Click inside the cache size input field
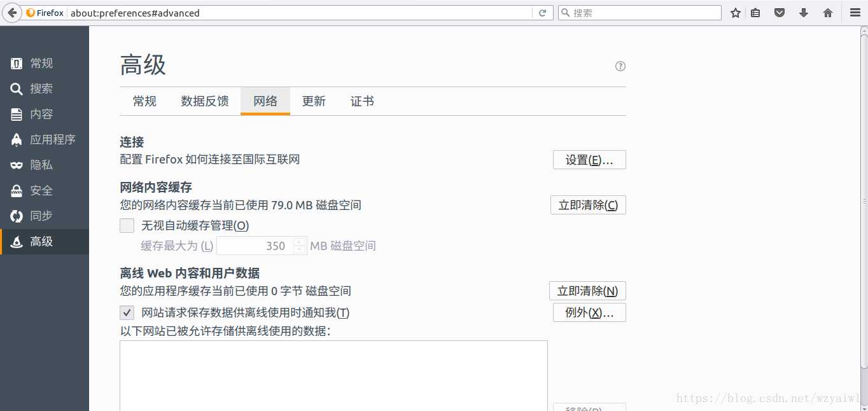Viewport: 868px width, 411px height. point(255,246)
